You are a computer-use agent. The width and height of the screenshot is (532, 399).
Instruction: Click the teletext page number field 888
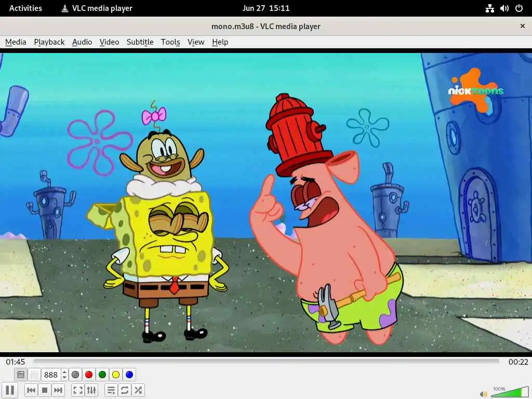click(x=51, y=375)
